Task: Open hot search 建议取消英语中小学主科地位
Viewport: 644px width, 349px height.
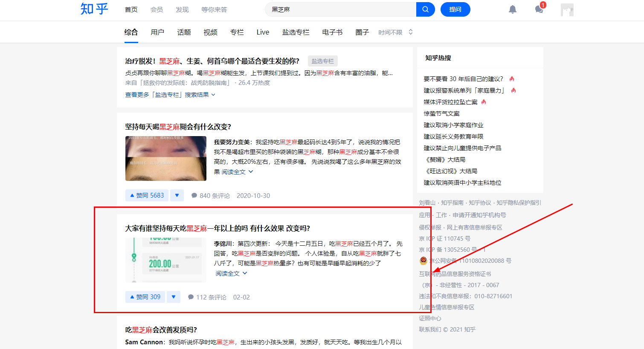Action: 462,183
